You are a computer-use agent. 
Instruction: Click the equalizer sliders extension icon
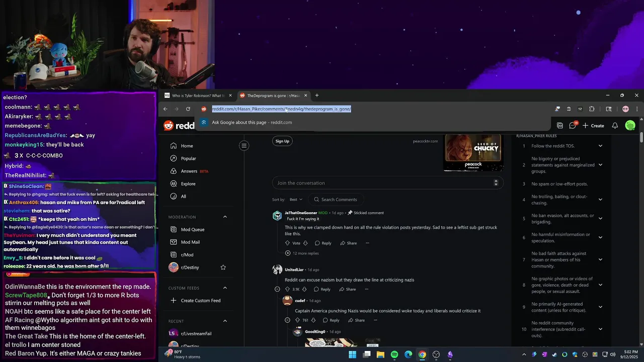[580, 109]
